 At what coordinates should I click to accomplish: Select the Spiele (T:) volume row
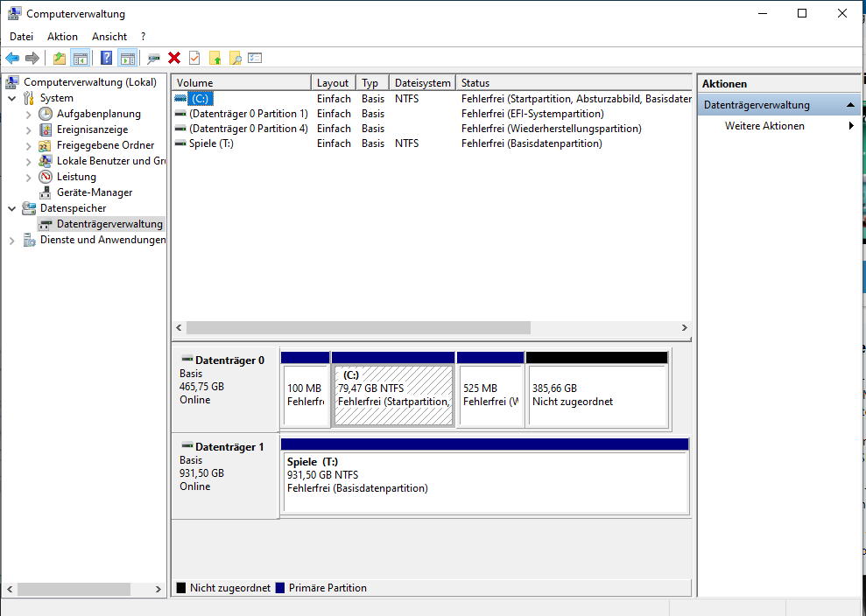point(432,143)
